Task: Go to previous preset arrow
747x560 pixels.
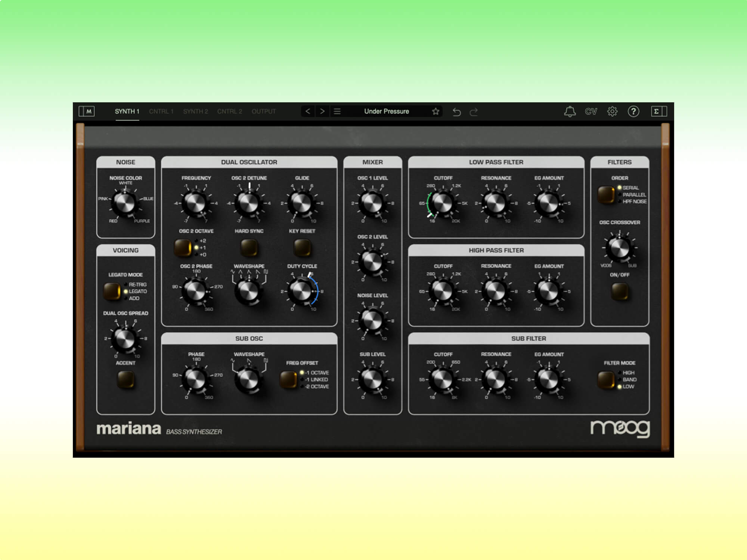Action: tap(308, 111)
